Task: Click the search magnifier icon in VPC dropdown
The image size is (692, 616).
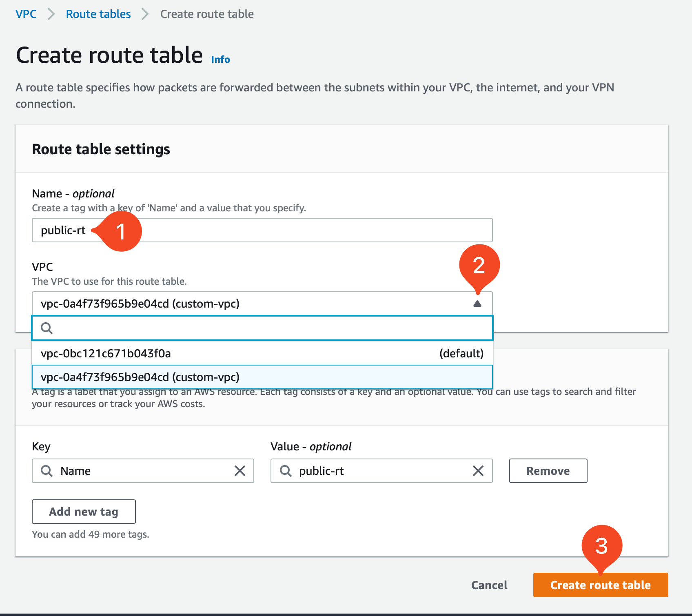Action: pyautogui.click(x=47, y=328)
